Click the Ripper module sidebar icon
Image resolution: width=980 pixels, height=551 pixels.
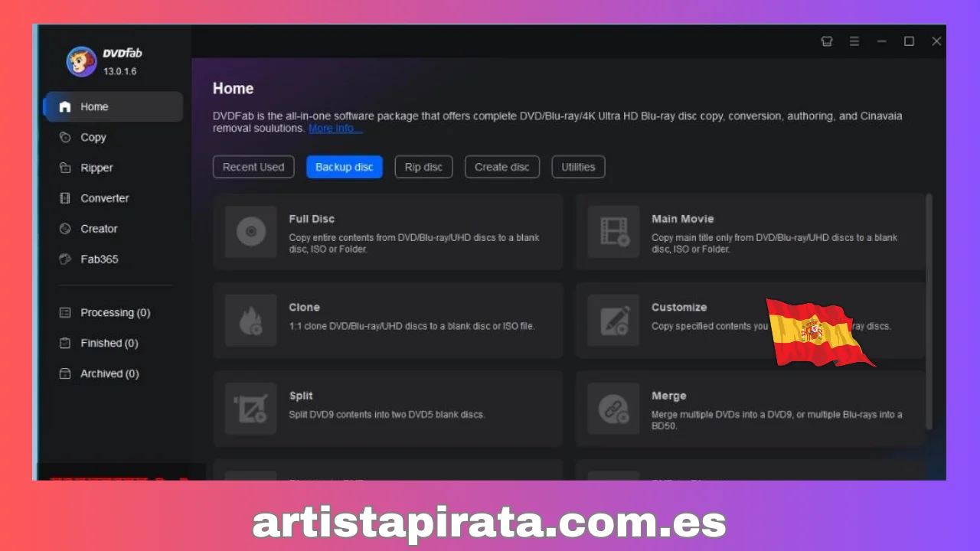point(65,168)
